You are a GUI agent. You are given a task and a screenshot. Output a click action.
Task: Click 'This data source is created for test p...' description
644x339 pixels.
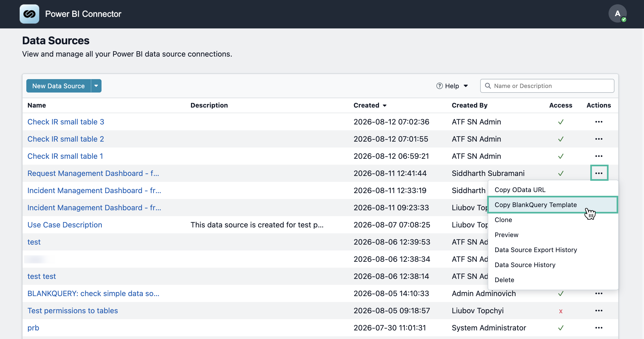[x=257, y=225]
